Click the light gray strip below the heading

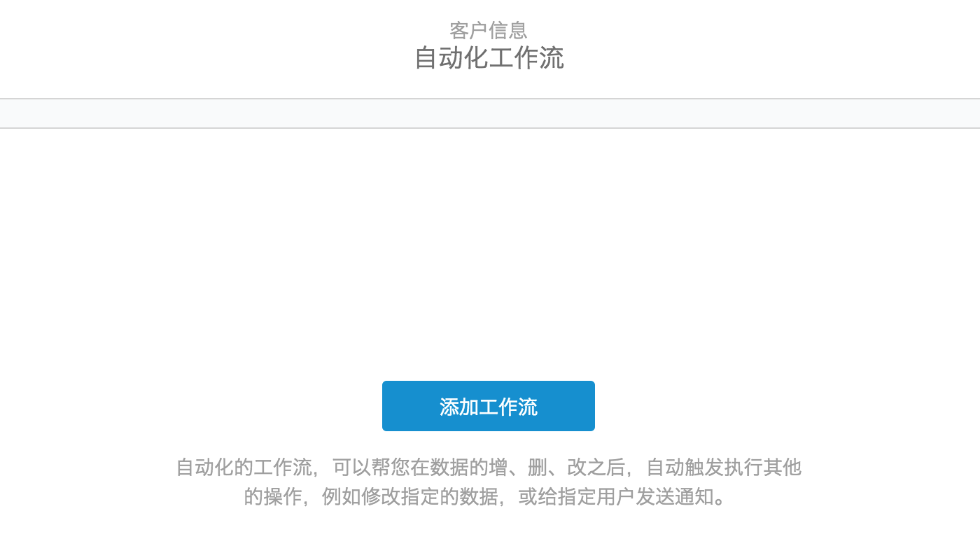click(x=490, y=113)
